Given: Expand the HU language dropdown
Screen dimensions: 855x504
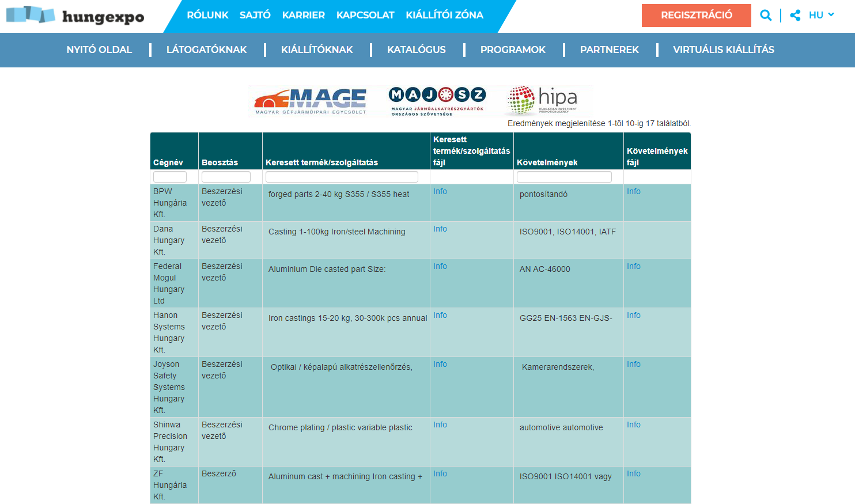Looking at the screenshot, I should 822,15.
